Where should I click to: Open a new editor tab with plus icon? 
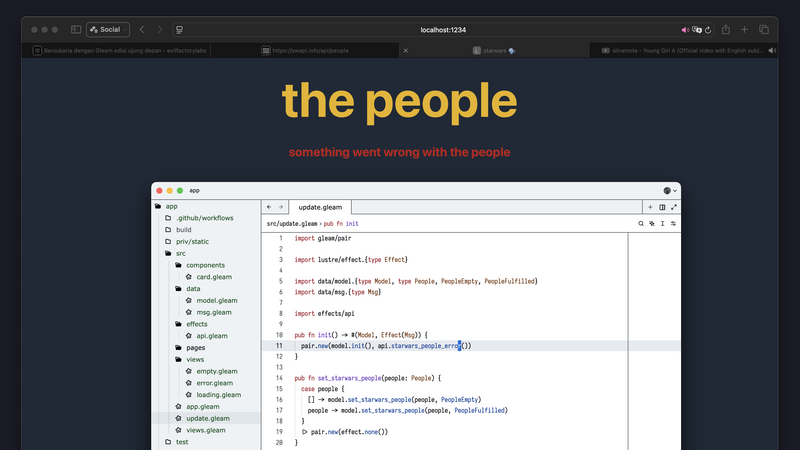(x=650, y=207)
